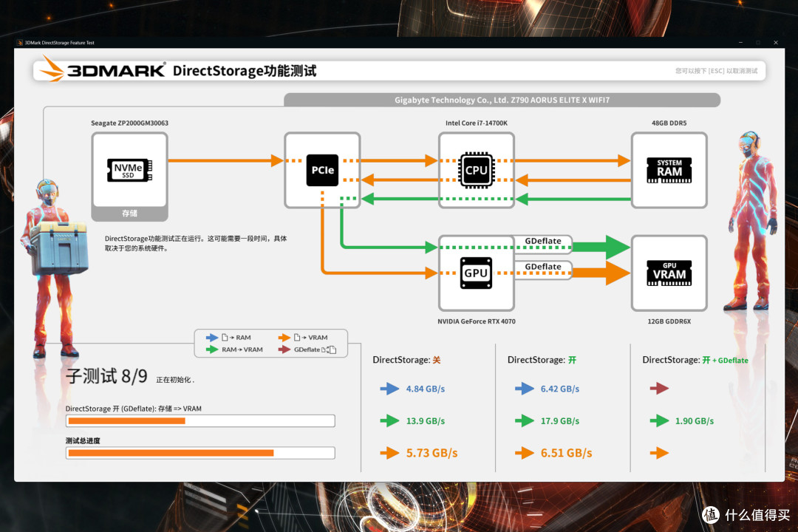Image resolution: width=798 pixels, height=532 pixels.
Task: Click the 存储 label under NVMe box
Action: tap(129, 214)
